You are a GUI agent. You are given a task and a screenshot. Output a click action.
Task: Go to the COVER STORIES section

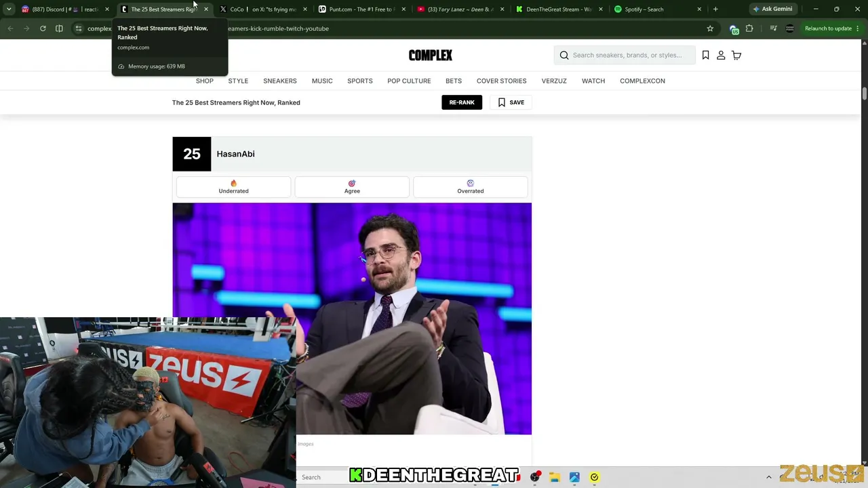coord(502,81)
